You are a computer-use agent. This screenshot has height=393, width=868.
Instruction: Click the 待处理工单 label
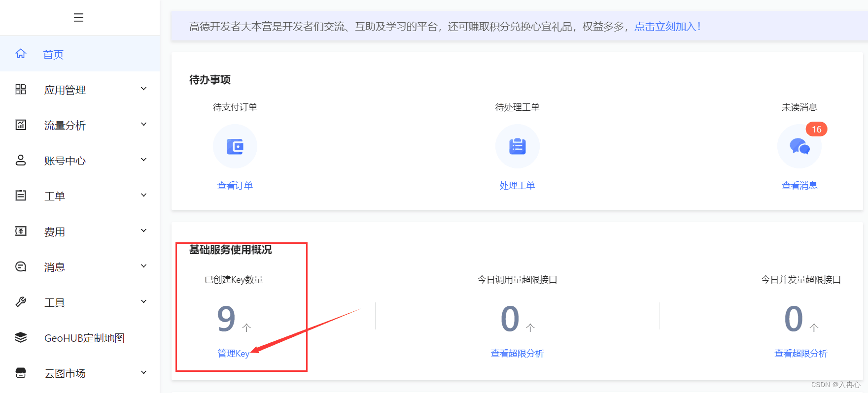pos(518,107)
